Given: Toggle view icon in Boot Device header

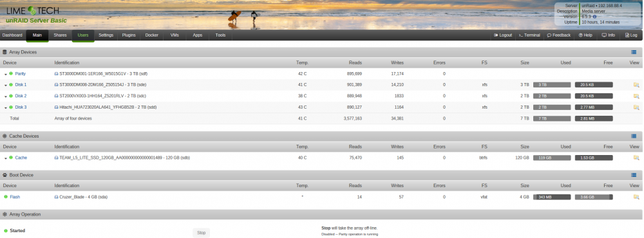Looking at the screenshot, I should click(634, 175).
